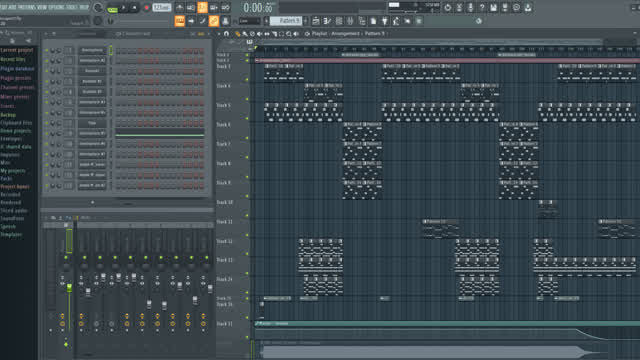Image resolution: width=640 pixels, height=360 pixels.
Task: Open Backup folder in browser
Action: tap(8, 115)
